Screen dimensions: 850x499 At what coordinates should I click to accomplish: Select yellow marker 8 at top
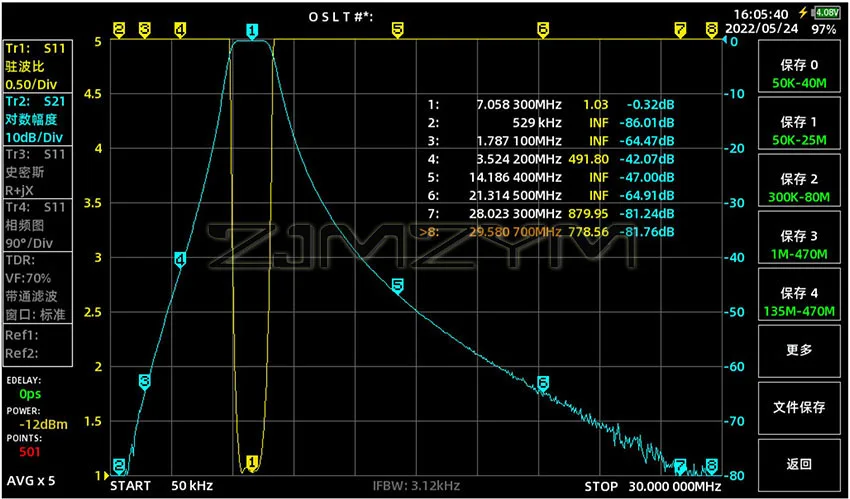pos(712,30)
